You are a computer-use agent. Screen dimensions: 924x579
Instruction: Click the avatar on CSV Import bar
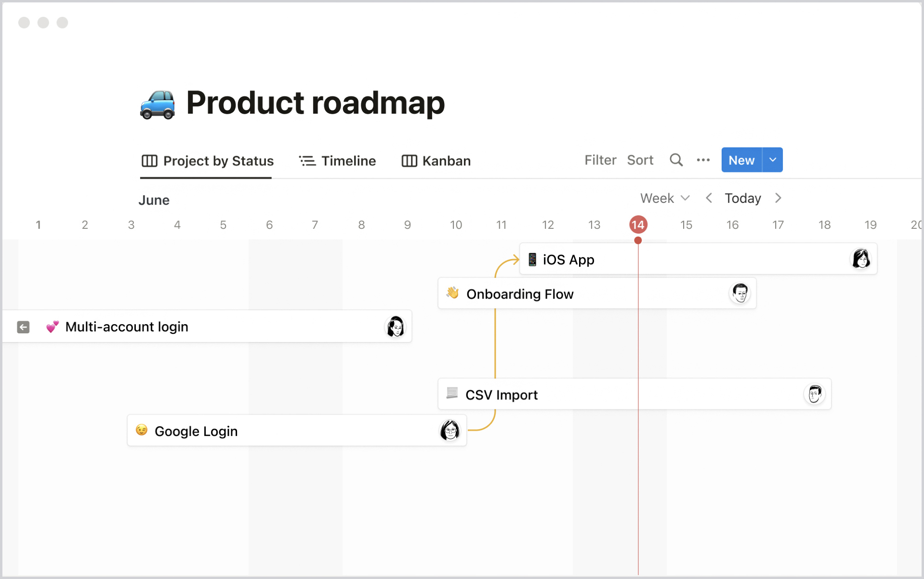814,394
